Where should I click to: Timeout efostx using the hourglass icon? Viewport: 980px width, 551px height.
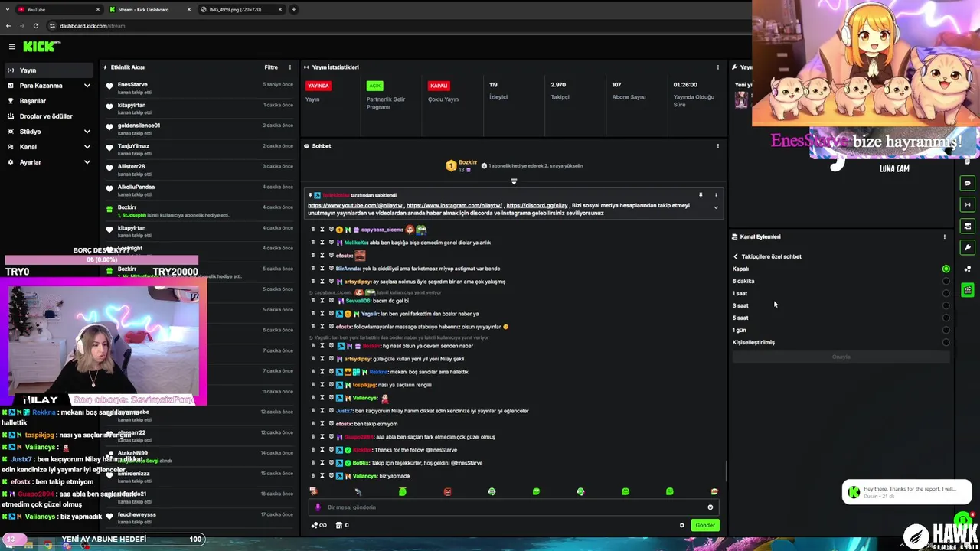pos(322,256)
